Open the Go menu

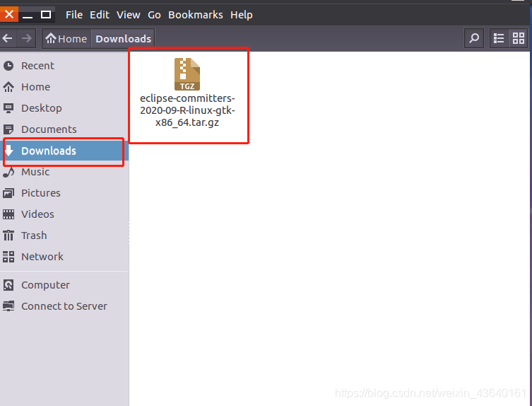pos(154,15)
